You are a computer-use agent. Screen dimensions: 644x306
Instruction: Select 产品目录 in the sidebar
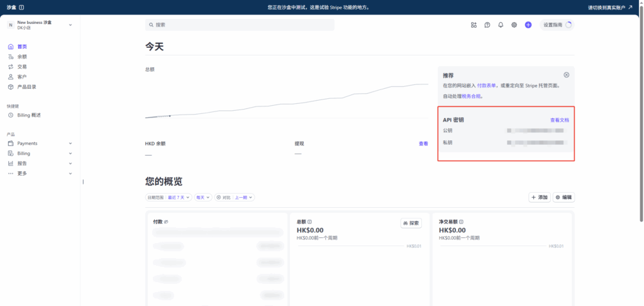tap(26, 87)
